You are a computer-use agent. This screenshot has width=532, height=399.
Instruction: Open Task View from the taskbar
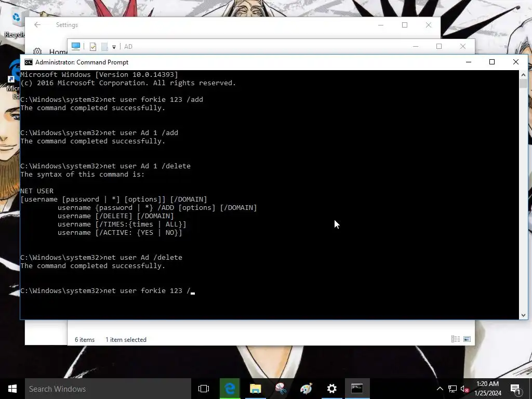pyautogui.click(x=204, y=389)
